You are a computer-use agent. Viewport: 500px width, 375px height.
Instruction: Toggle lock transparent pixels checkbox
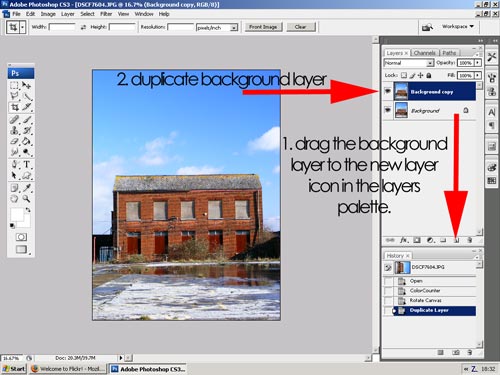[404, 76]
